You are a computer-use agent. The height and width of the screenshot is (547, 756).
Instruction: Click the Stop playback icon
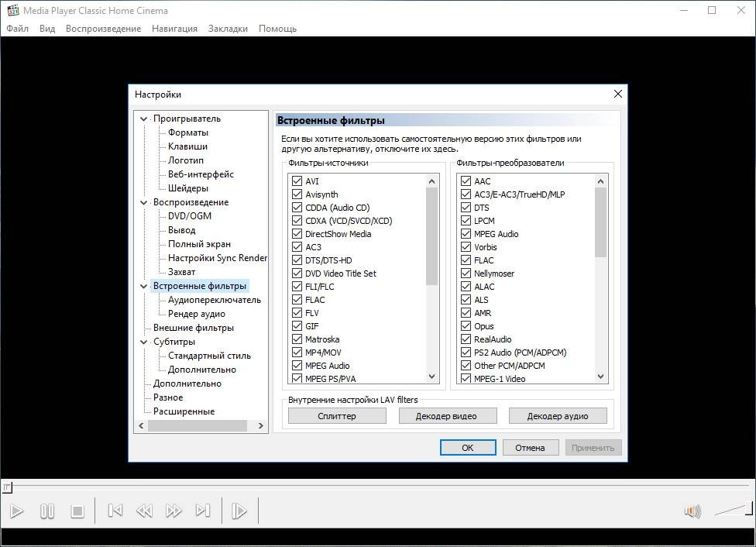77,511
